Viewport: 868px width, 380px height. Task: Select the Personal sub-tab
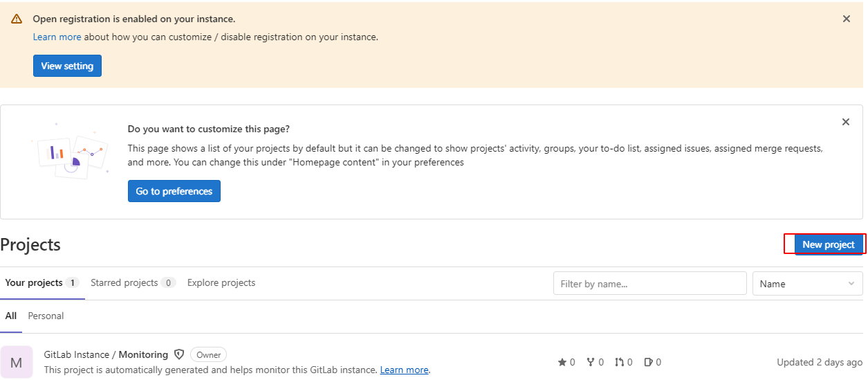tap(46, 316)
